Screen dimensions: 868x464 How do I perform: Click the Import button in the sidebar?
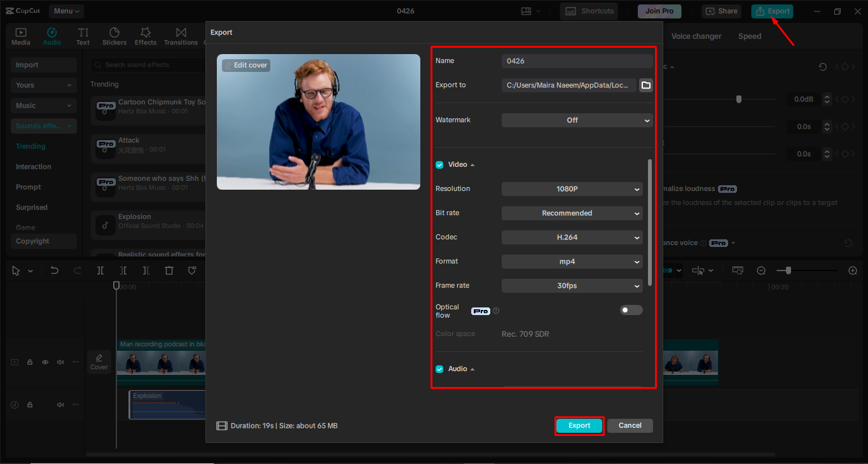[x=44, y=65]
